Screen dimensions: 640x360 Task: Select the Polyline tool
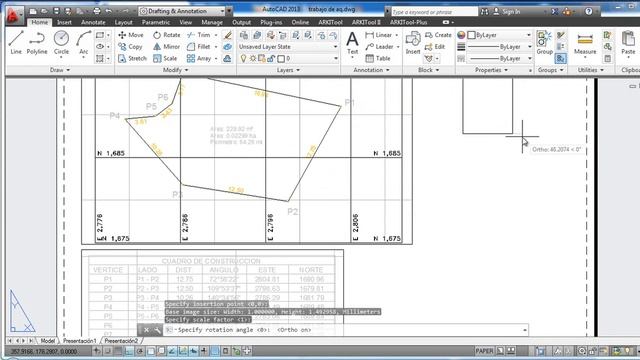(x=37, y=42)
